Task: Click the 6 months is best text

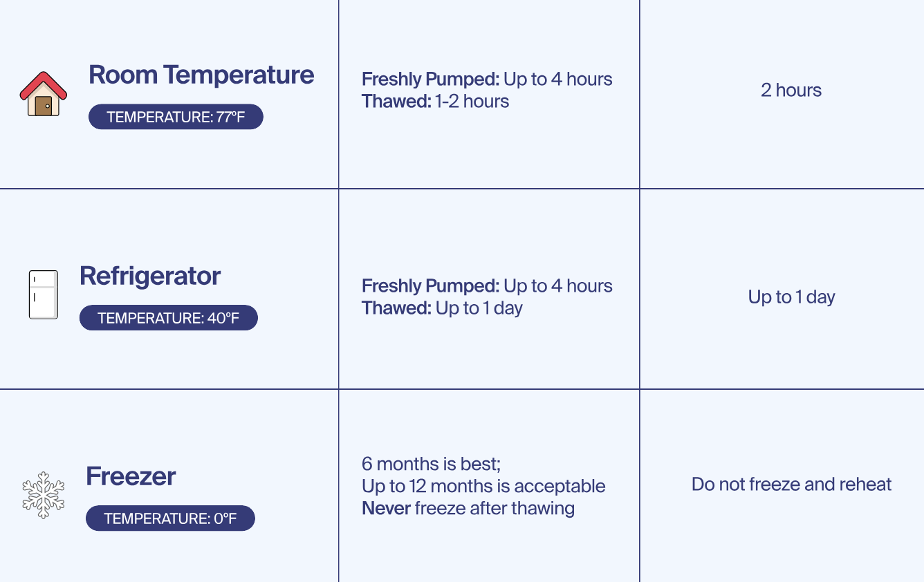Action: (x=436, y=464)
